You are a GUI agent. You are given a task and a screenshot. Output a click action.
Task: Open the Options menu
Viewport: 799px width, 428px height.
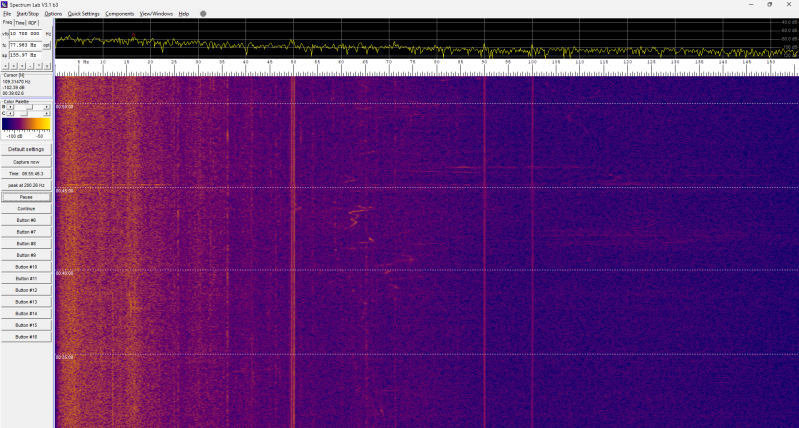[54, 14]
